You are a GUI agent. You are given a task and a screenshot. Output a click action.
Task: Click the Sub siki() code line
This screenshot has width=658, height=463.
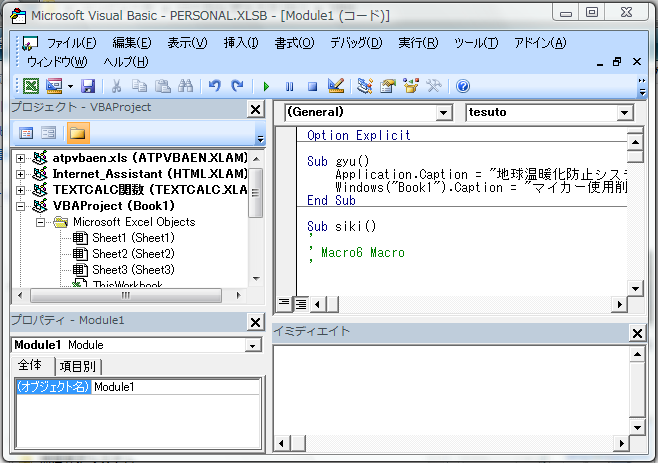(x=342, y=226)
